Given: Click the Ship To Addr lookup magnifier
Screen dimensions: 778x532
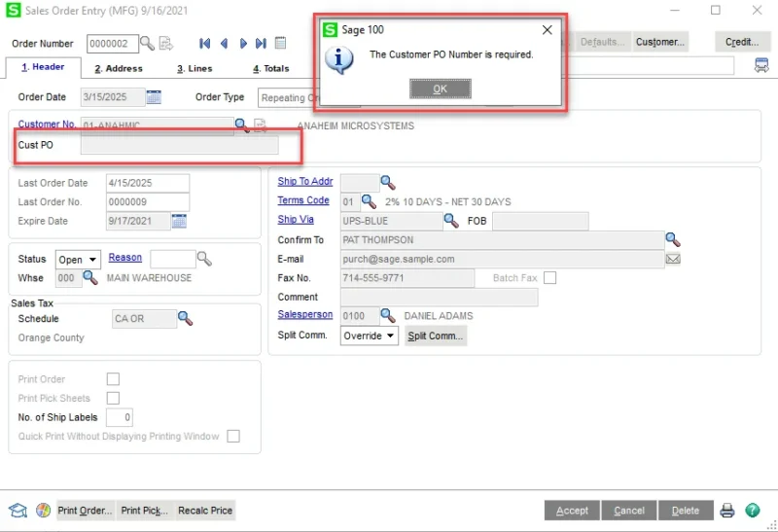Looking at the screenshot, I should click(387, 182).
